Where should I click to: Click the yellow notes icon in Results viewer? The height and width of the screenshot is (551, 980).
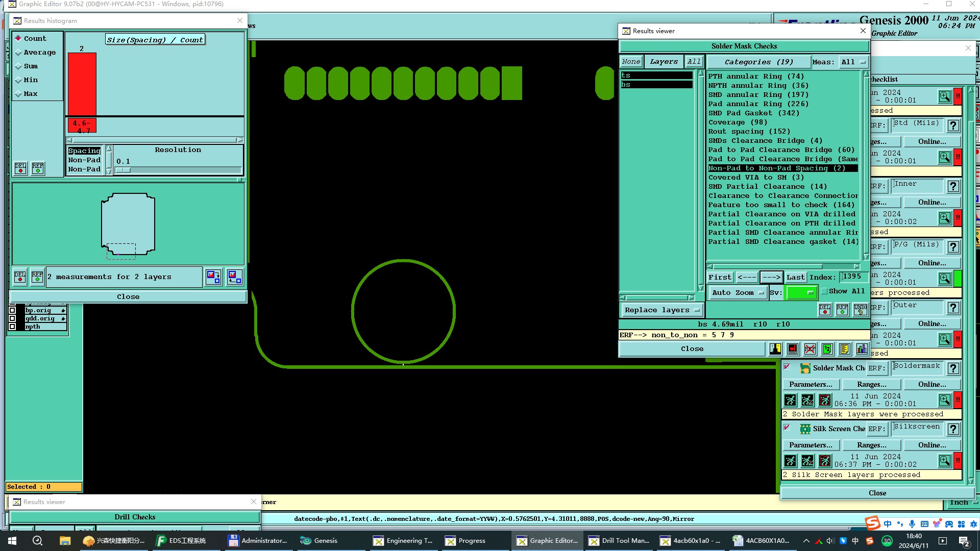(x=844, y=349)
